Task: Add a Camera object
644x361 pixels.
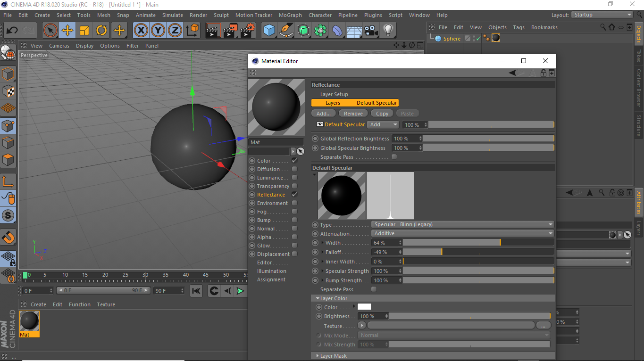Action: click(371, 31)
